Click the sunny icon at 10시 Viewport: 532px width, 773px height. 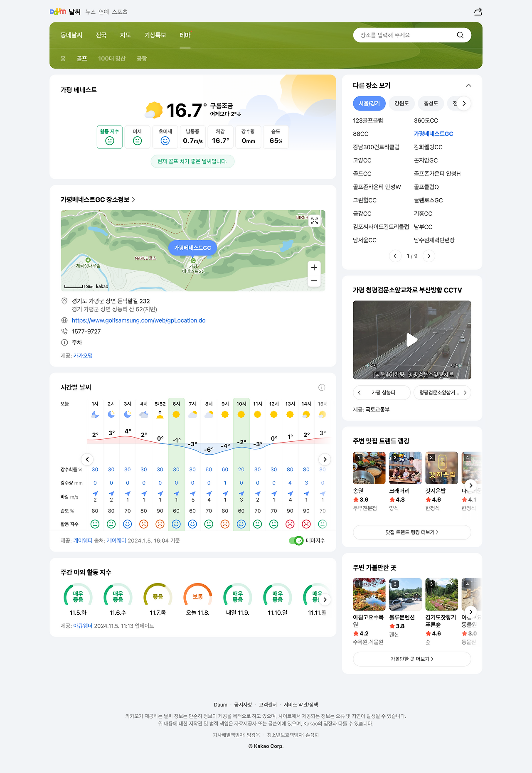click(x=241, y=414)
